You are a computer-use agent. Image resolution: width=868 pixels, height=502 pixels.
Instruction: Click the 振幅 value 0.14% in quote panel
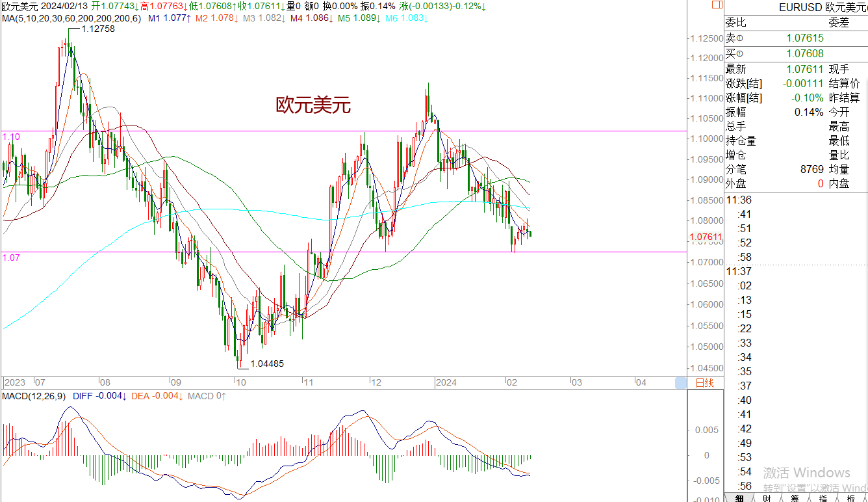(809, 112)
